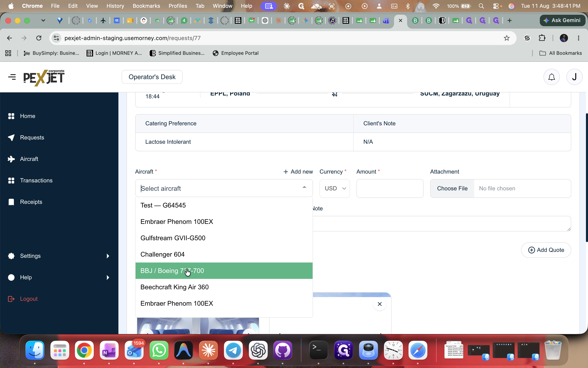The image size is (588, 368).
Task: Click the Operator's Desk button
Action: [152, 77]
